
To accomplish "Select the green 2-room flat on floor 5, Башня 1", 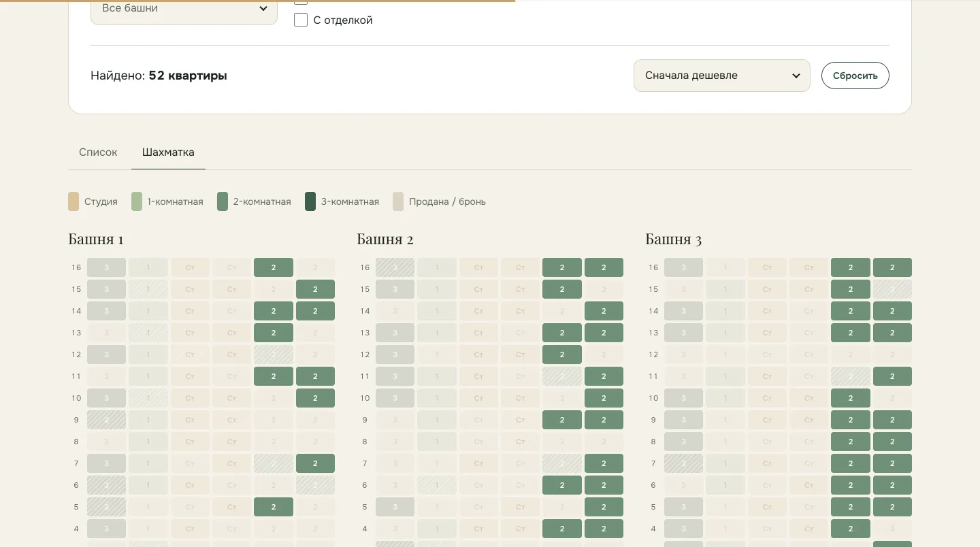I will click(x=274, y=507).
